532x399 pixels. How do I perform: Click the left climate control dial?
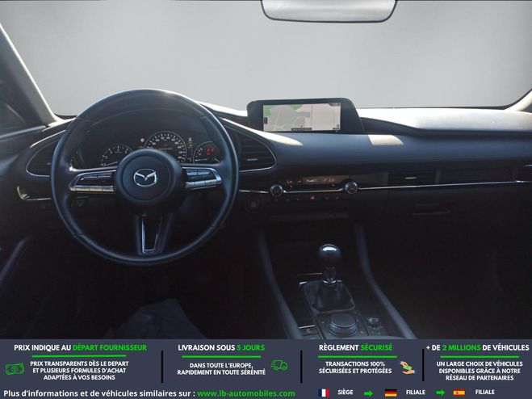point(277,190)
